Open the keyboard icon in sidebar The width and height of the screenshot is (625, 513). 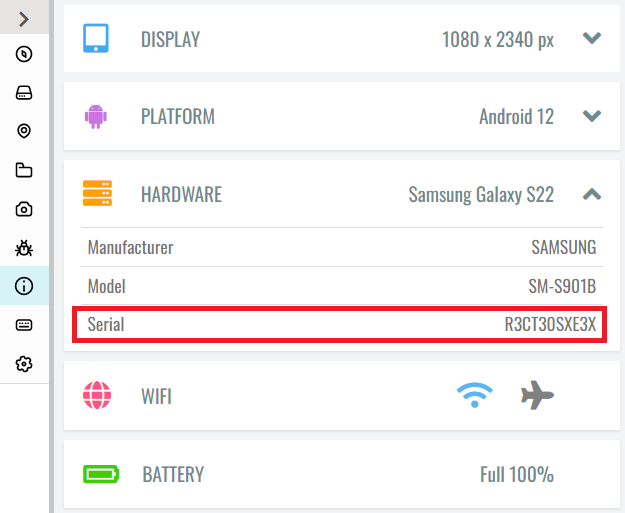(x=24, y=325)
